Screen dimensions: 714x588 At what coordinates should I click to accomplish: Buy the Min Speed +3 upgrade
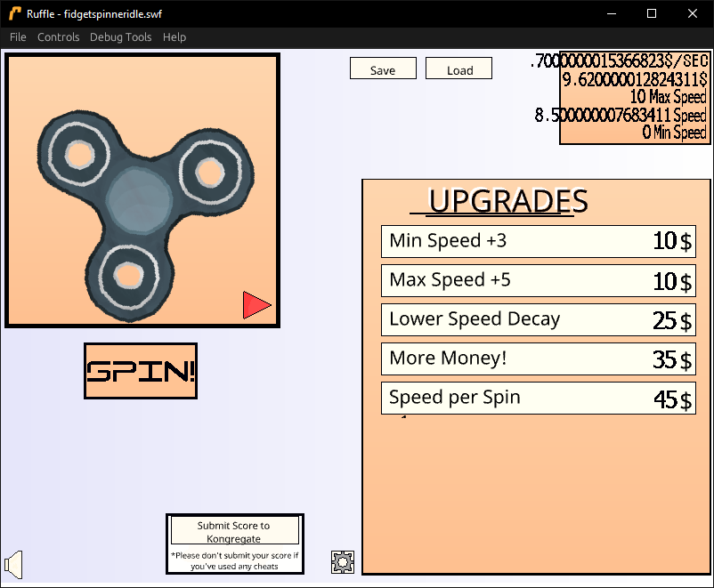coord(538,241)
